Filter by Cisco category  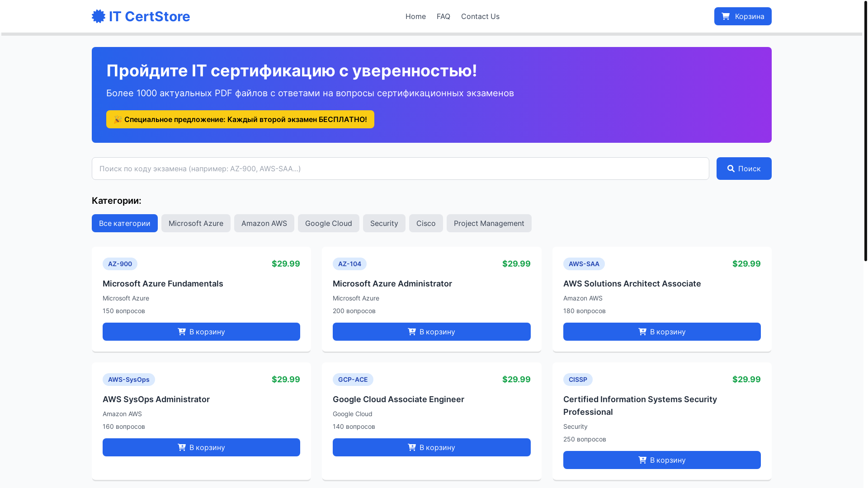tap(426, 223)
